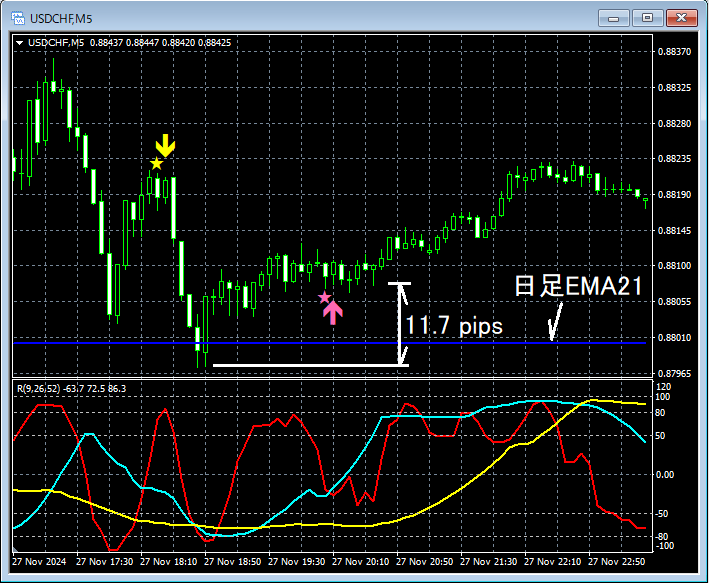
Task: Click the 0.88325 price axis label
Action: [674, 87]
